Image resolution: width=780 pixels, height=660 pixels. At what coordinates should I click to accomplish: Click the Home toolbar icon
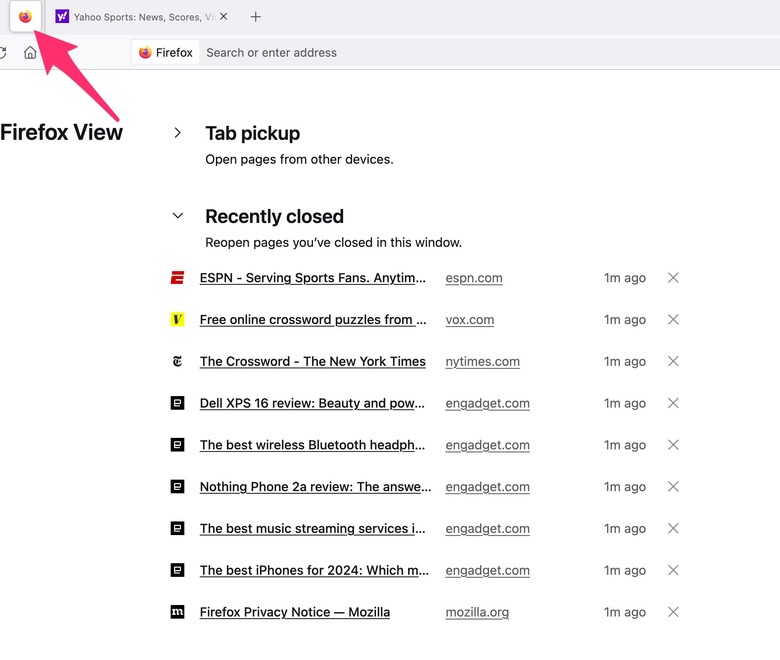pyautogui.click(x=30, y=52)
